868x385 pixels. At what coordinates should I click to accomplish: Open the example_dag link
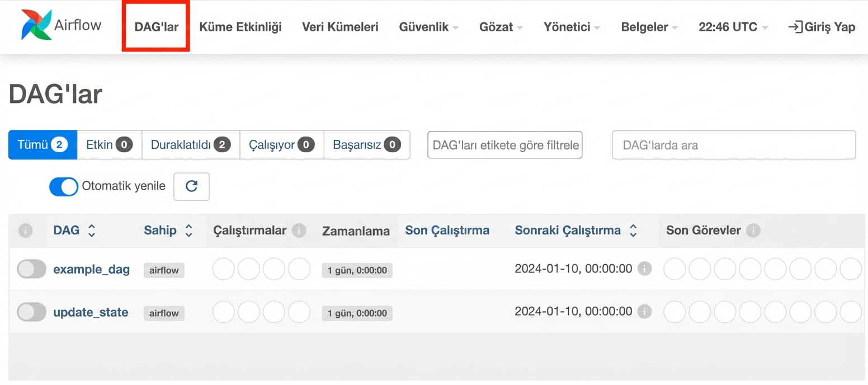click(x=91, y=269)
